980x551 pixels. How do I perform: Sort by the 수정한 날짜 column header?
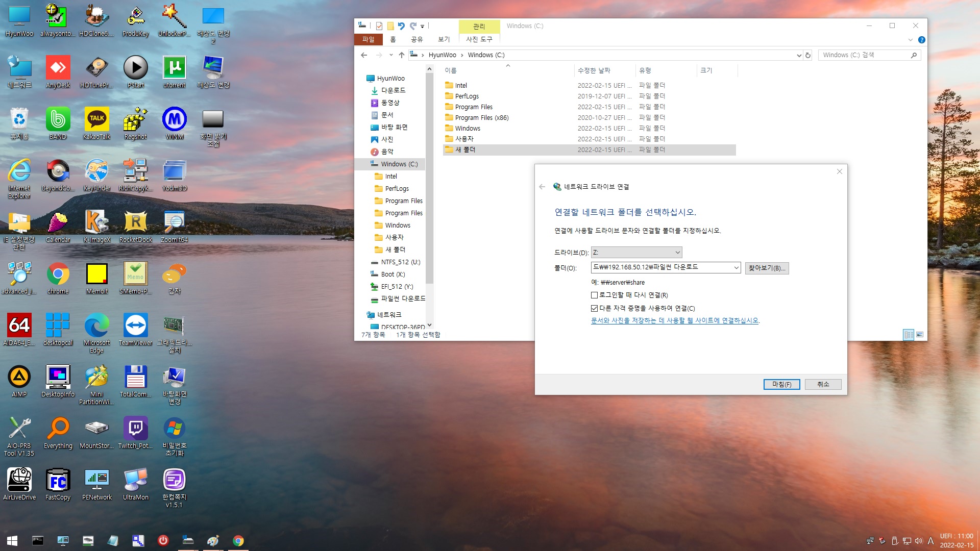coord(604,70)
